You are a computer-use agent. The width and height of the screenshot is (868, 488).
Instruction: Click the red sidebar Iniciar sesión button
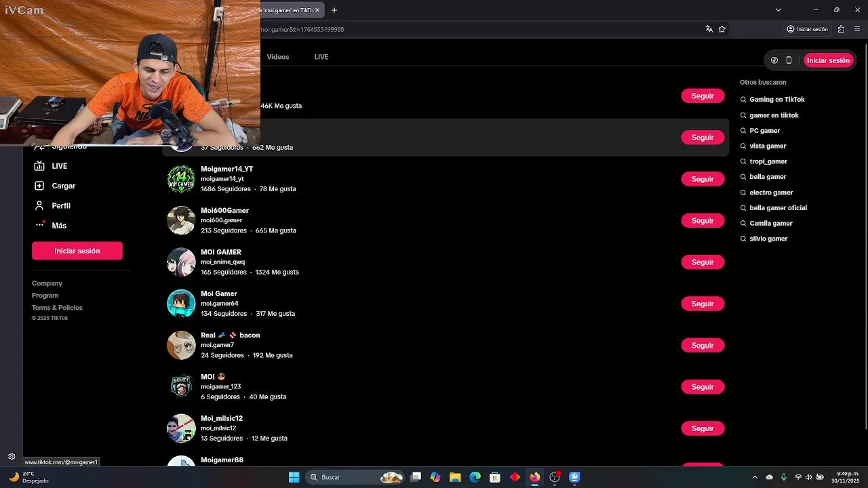coord(77,251)
